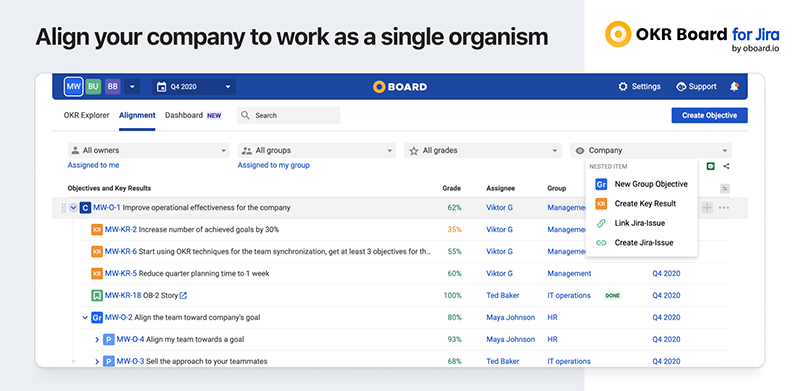Expand the MW-O-4 objective row
The image size is (800, 391).
(x=97, y=339)
